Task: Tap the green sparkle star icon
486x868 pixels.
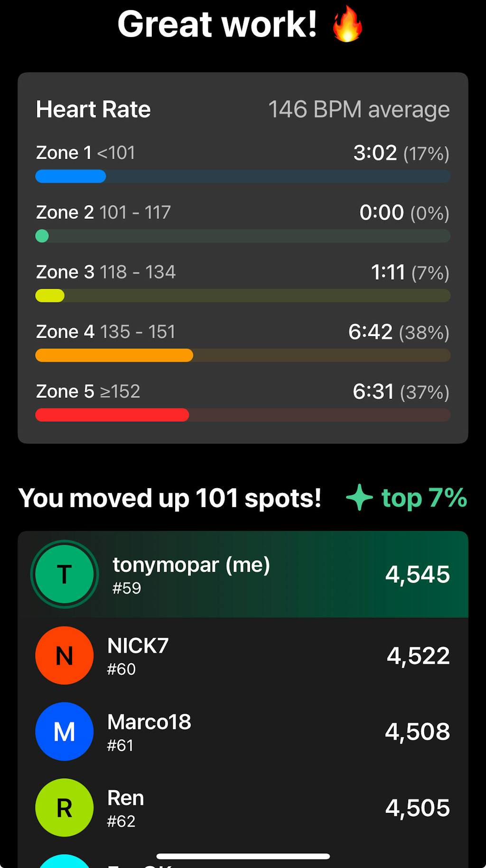Action: point(359,497)
